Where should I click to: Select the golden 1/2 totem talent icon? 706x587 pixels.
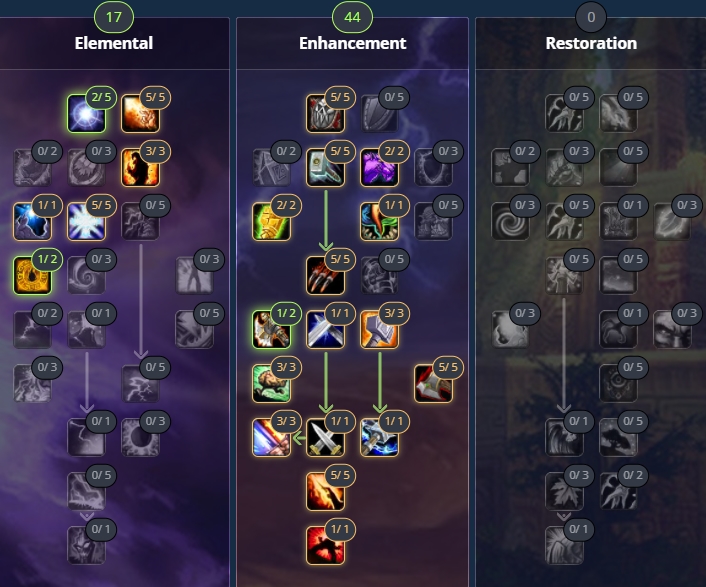[x=32, y=275]
